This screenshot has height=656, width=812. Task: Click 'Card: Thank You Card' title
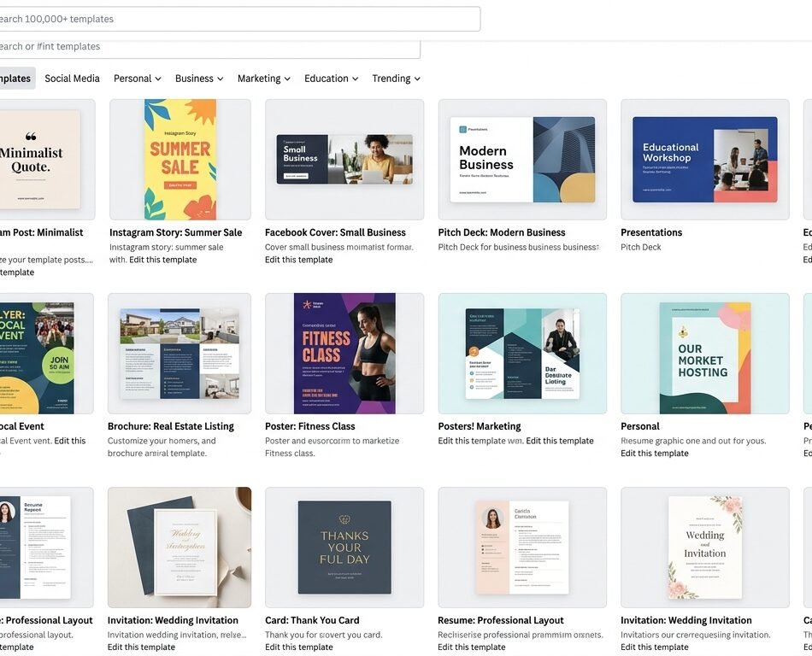(x=312, y=620)
